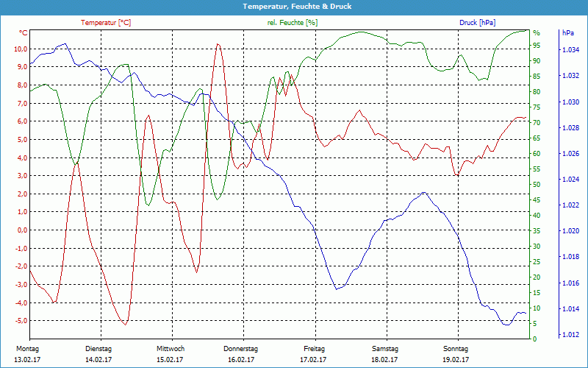This screenshot has width=588, height=368.
Task: Click the '°C' unit label on the temperature axis
Action: (23, 33)
